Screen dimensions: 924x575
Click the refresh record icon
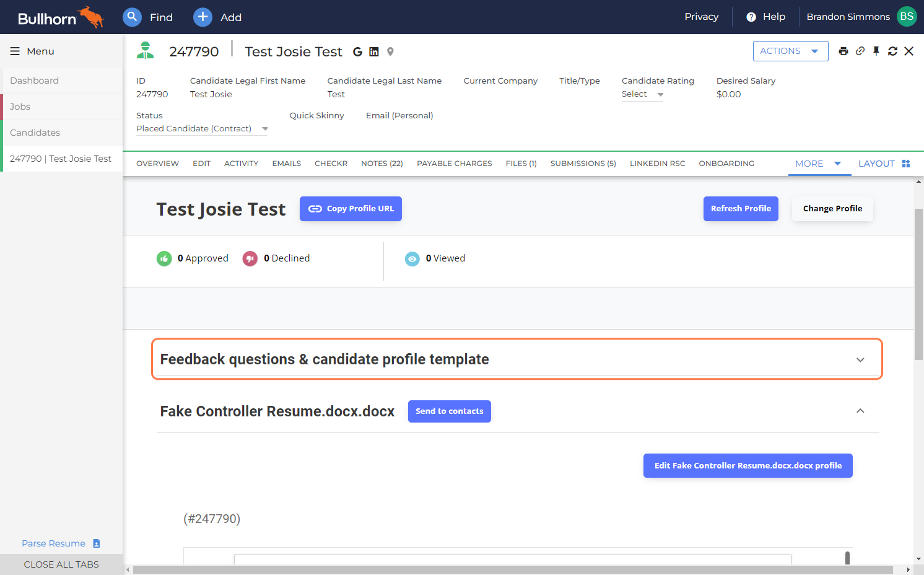point(892,51)
